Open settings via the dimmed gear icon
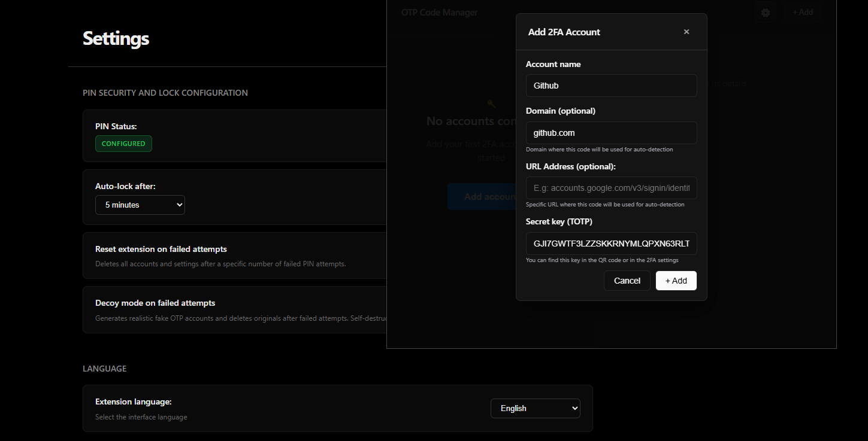The height and width of the screenshot is (441, 868). click(765, 13)
